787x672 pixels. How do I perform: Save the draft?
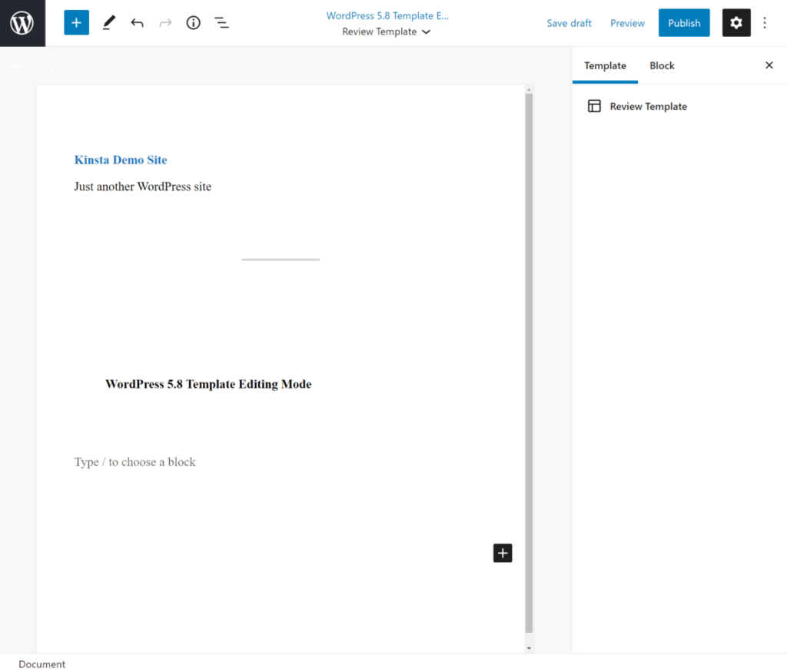[569, 22]
